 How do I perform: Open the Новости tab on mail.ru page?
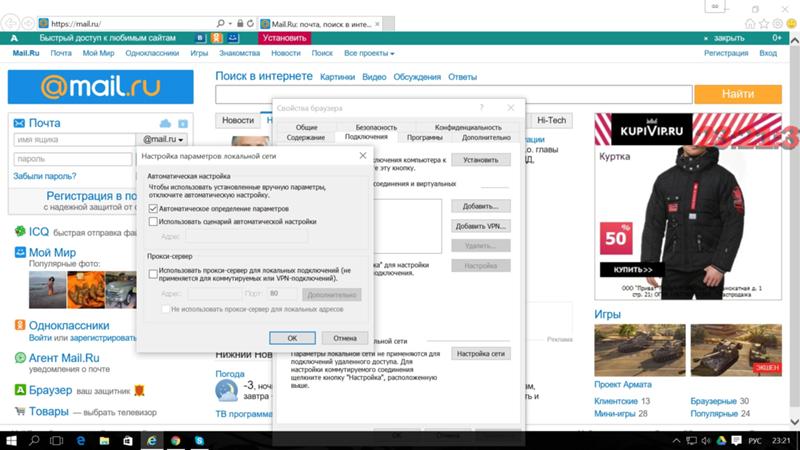click(x=238, y=120)
